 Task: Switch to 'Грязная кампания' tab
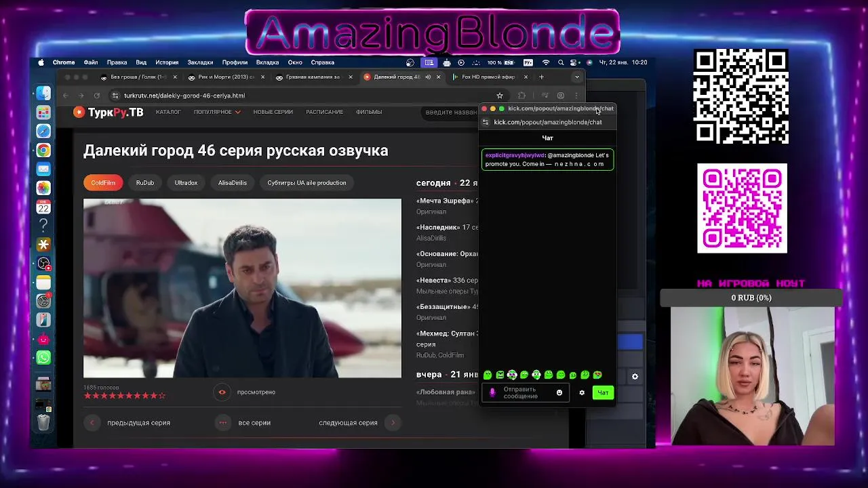click(314, 77)
